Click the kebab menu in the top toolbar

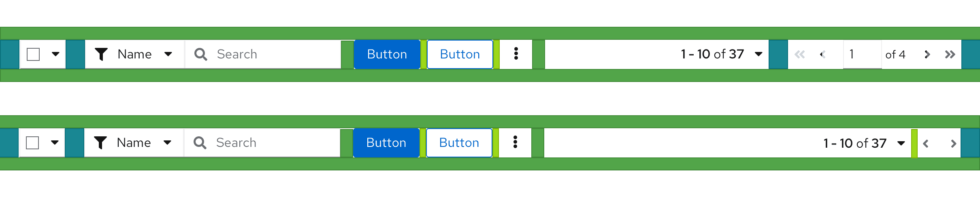516,54
